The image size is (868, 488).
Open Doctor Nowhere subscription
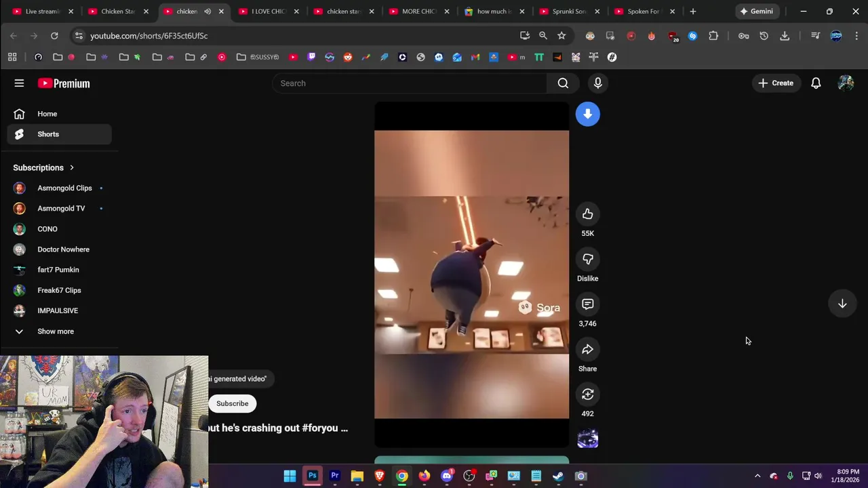click(x=60, y=249)
